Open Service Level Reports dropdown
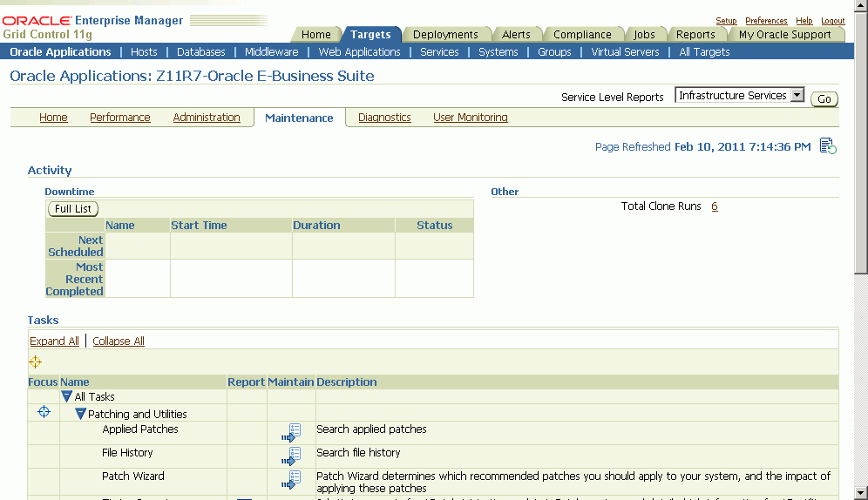The height and width of the screenshot is (500, 868). (739, 95)
